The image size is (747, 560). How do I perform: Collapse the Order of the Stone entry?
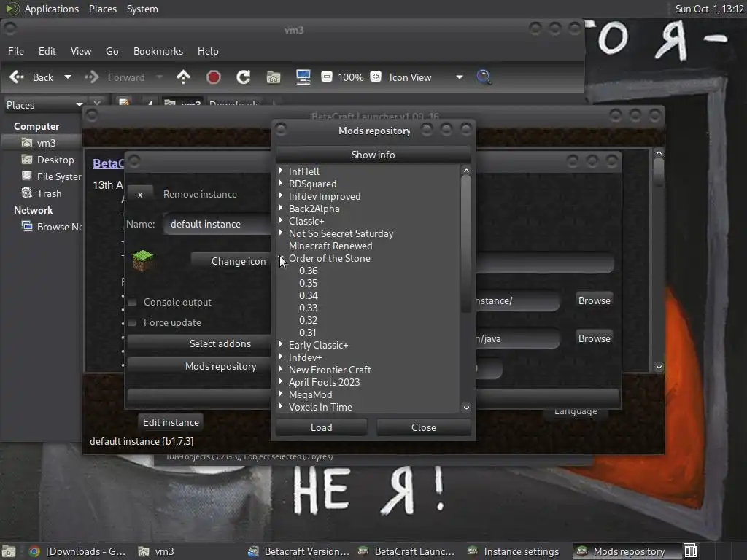tap(281, 258)
